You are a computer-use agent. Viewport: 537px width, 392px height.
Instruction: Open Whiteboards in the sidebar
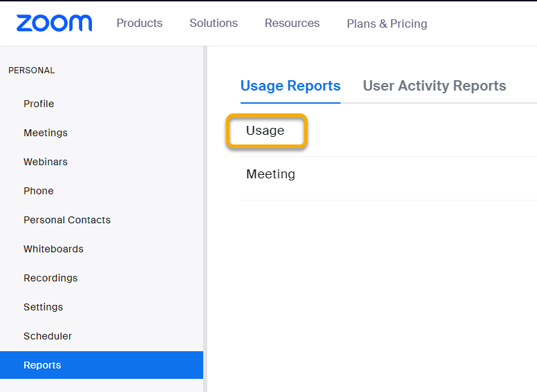tap(53, 249)
